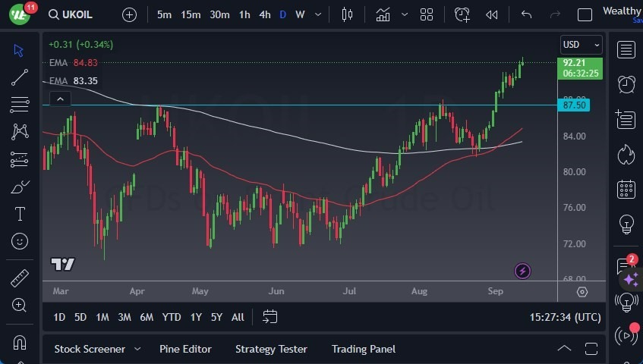Set the 4h timeframe interval

pyautogui.click(x=264, y=14)
